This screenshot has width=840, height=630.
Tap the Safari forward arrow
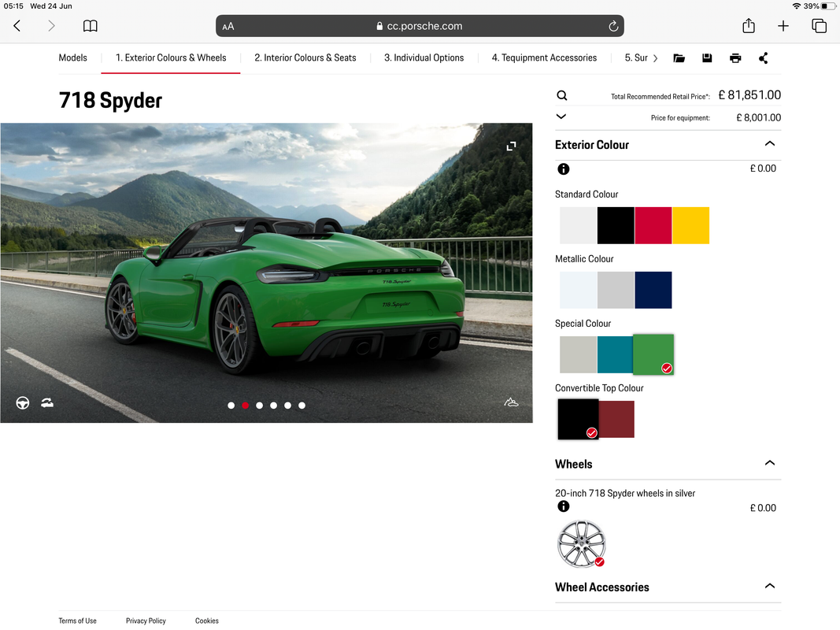point(51,26)
